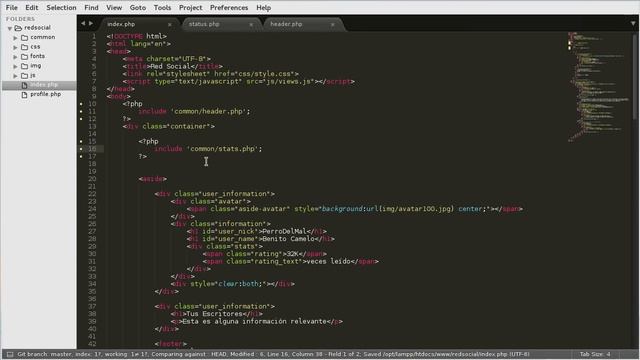Viewport: 640px width, 360px height.
Task: Open the Goto menu
Action: pos(138,7)
